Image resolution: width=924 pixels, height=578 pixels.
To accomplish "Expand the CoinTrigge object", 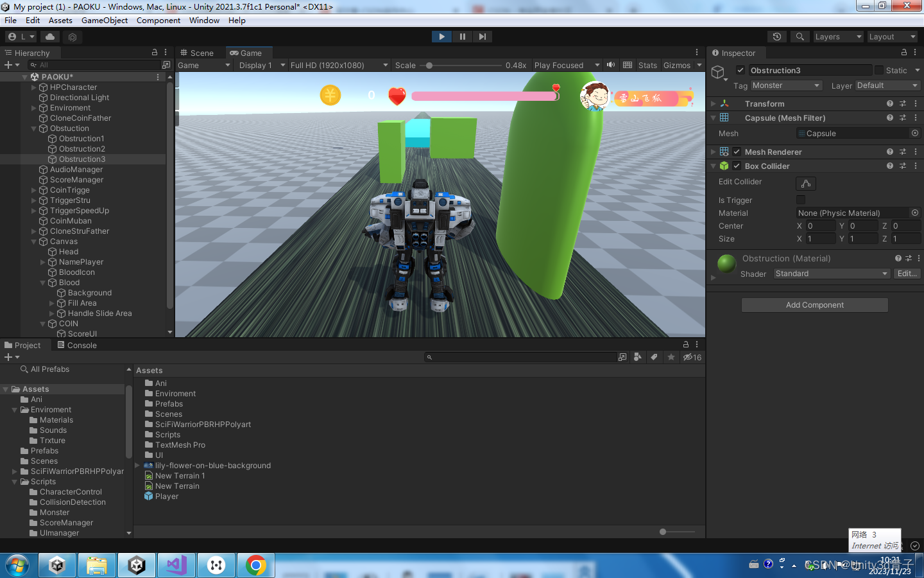I will click(x=34, y=190).
